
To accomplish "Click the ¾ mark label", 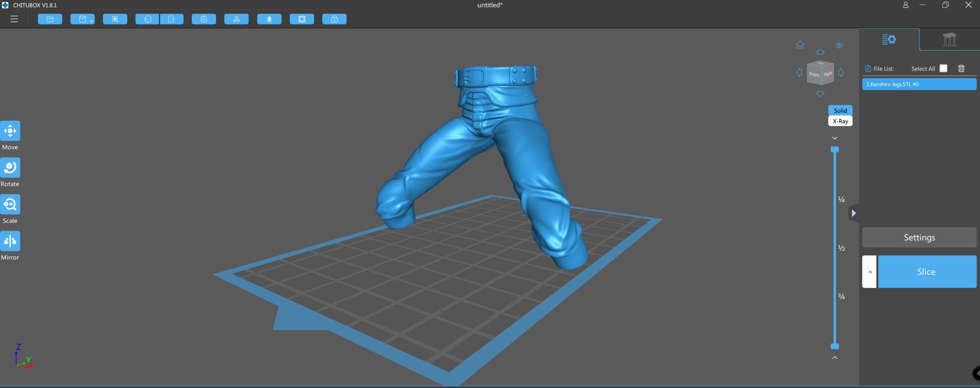I will 841,297.
